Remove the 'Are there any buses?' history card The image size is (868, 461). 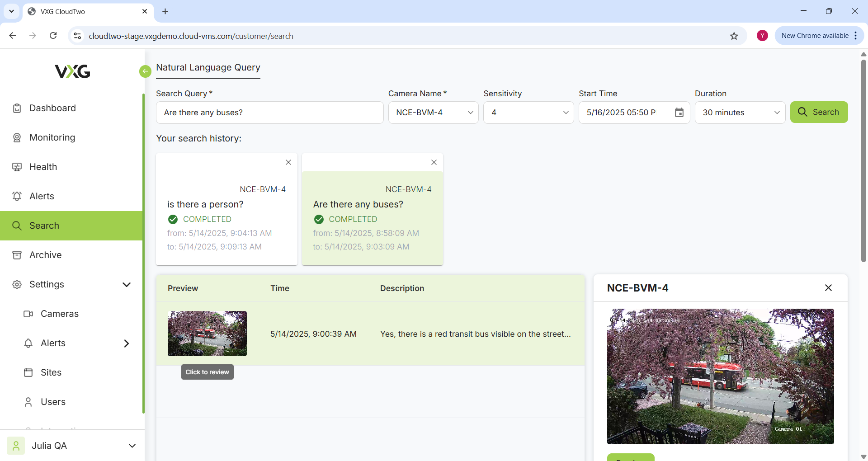(434, 162)
